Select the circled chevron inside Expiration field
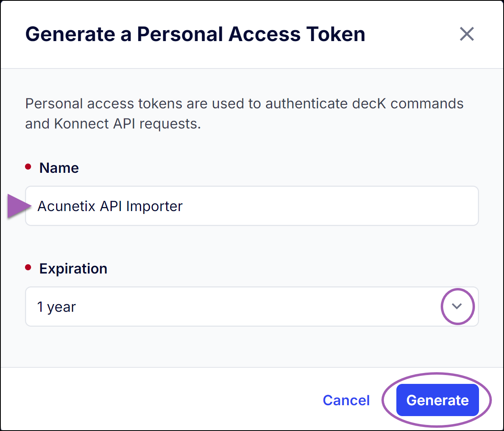This screenshot has height=431, width=504. [457, 307]
